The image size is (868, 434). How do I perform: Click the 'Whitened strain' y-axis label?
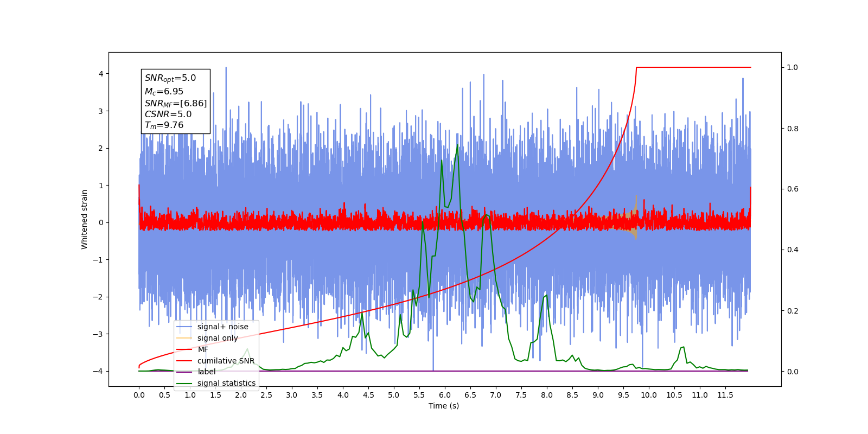[x=85, y=219]
